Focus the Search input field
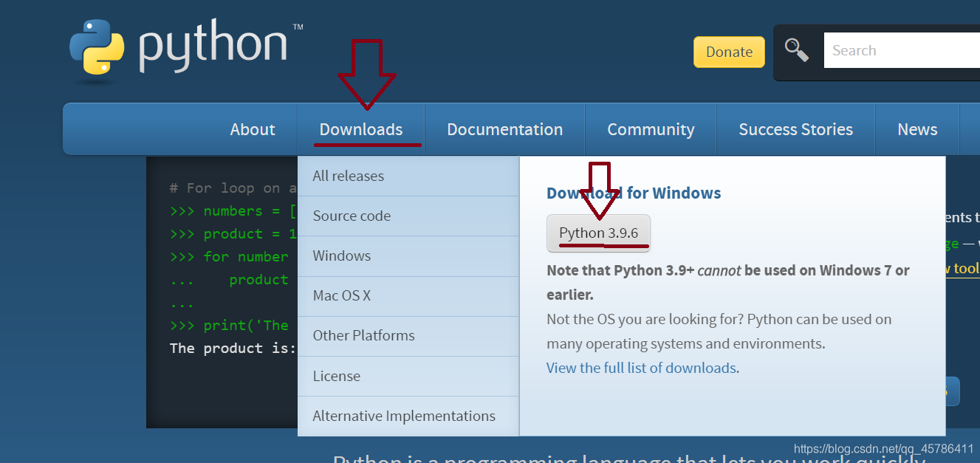Image resolution: width=980 pixels, height=463 pixels. (x=902, y=50)
